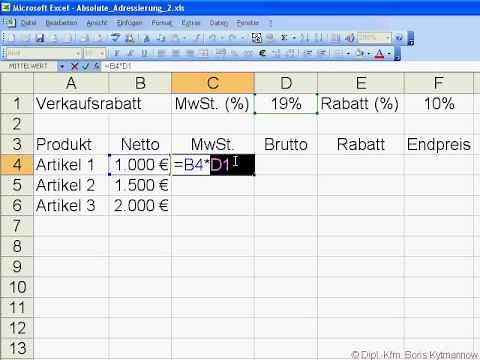480x360 pixels.
Task: Expand standard toolbar options at right end
Action: [411, 39]
